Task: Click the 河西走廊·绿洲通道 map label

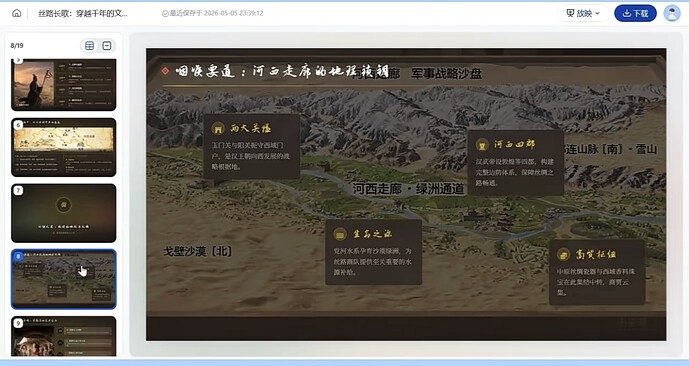Action: (408, 189)
